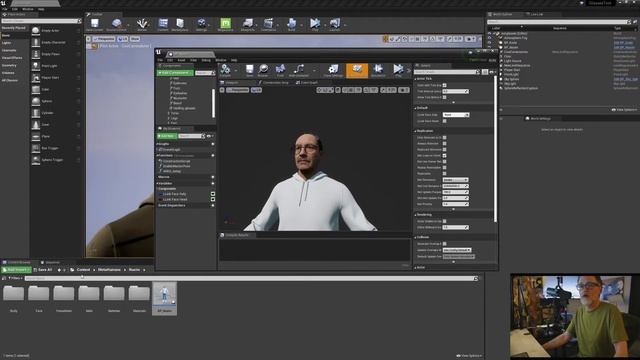Click Find in Blueprint editor toolbar
Image resolution: width=640 pixels, height=360 pixels.
(280, 71)
